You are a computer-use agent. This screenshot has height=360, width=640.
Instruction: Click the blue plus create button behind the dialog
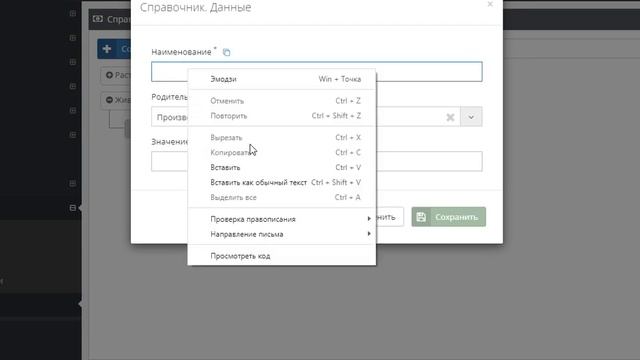(x=114, y=49)
